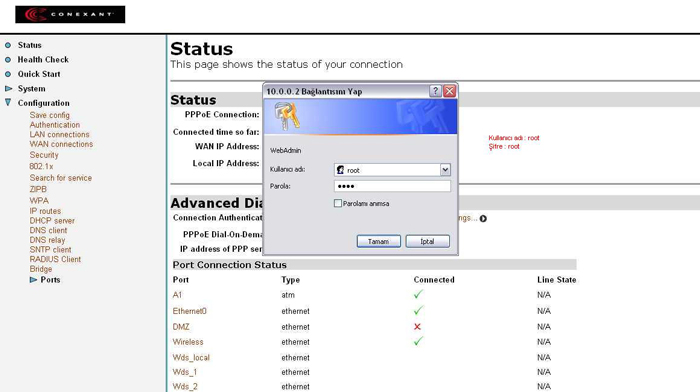Image resolution: width=700 pixels, height=392 pixels.
Task: Open the DNS client link
Action: click(x=48, y=230)
